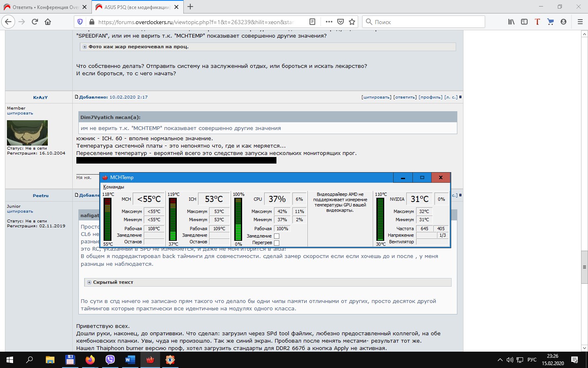This screenshot has width=588, height=368.
Task: Click the NVIDIA temperature bar gauge
Action: 380,219
